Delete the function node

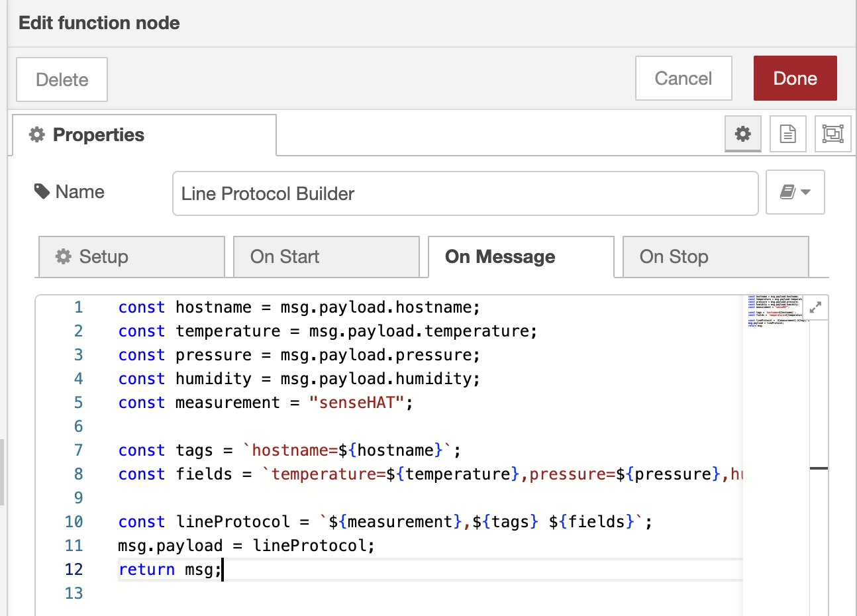coord(62,79)
